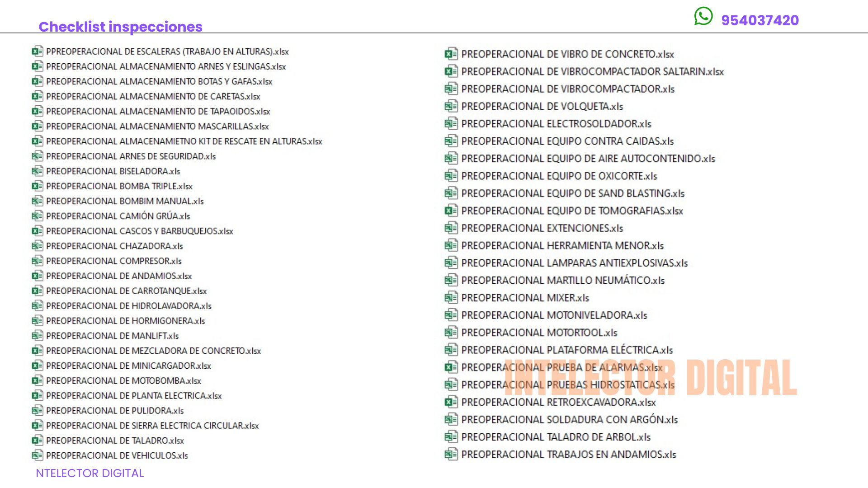Click the Checklist inspecciones heading
This screenshot has width=868, height=488.
pyautogui.click(x=120, y=27)
